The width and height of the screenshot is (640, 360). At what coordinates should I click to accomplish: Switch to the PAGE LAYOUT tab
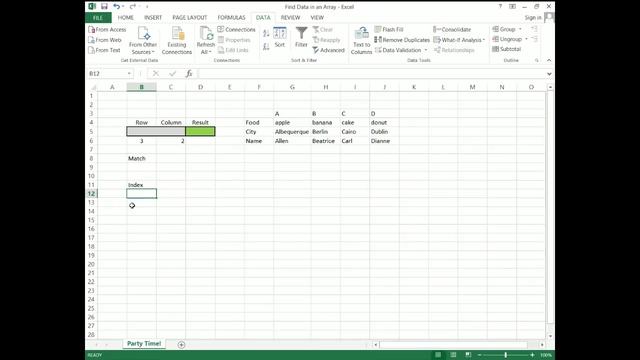[190, 18]
